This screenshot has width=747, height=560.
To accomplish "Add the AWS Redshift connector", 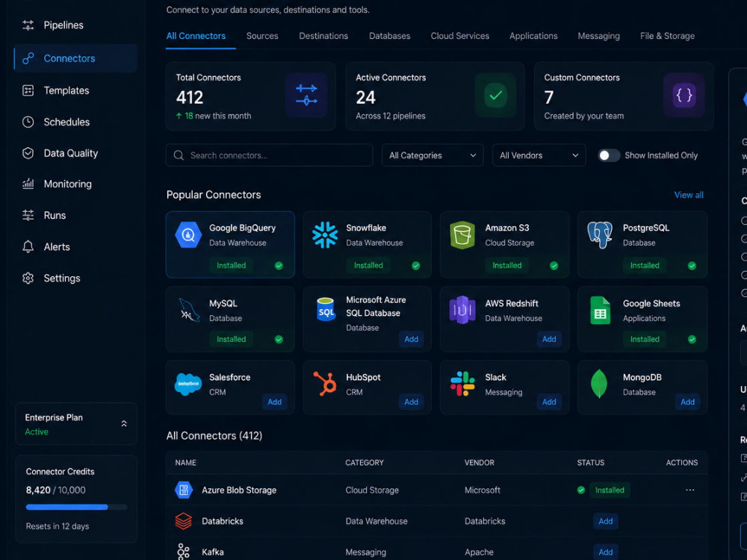I will coord(549,339).
